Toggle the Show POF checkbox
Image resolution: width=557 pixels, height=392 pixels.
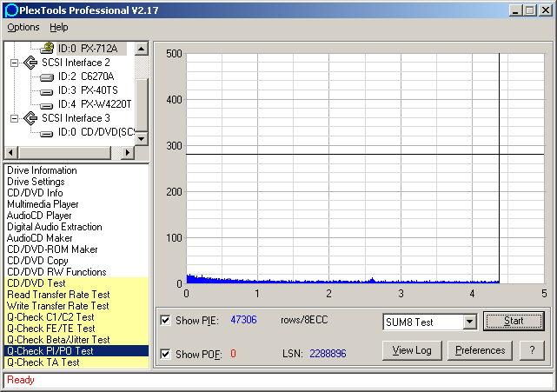pyautogui.click(x=166, y=354)
